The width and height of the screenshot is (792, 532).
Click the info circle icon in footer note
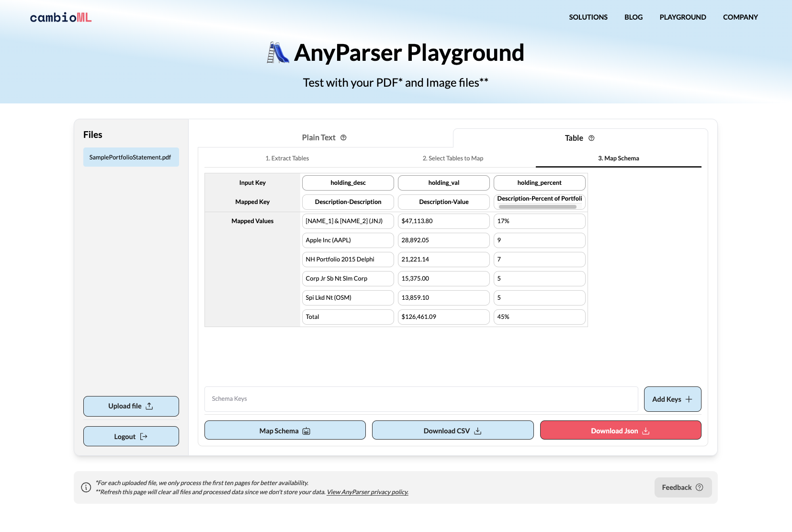point(86,487)
